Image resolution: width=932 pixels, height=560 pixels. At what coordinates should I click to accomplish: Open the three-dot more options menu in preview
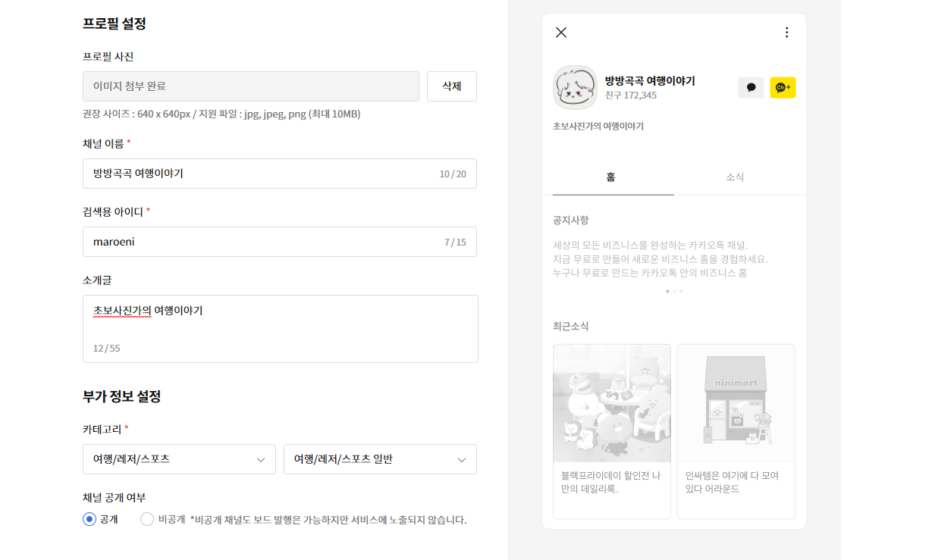[x=786, y=33]
